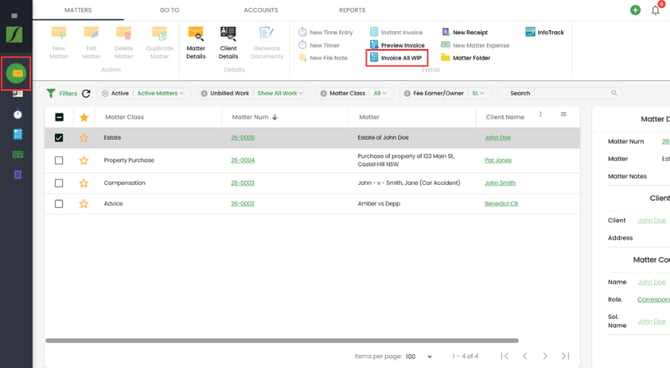
Task: Click the green plus add button
Action: pos(635,10)
